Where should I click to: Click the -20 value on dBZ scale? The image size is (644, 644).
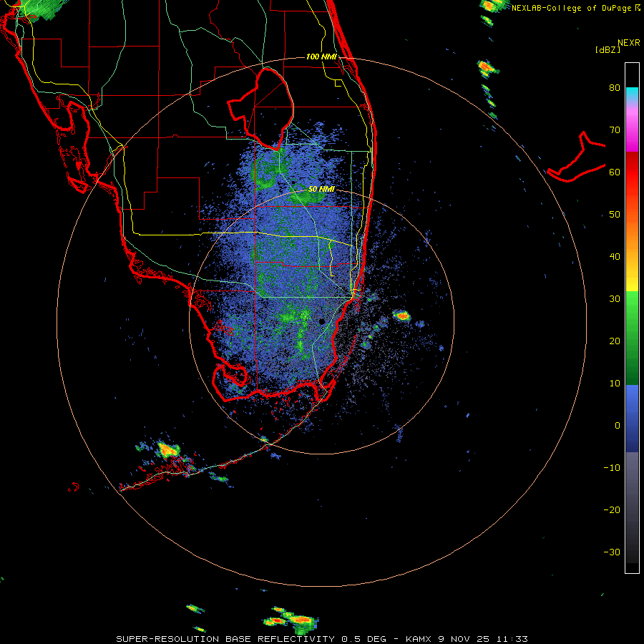612,510
